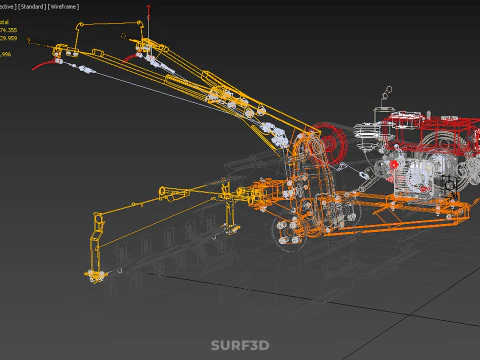Open the partially visible Perspective viewport label menu
Viewport: 480px width, 360px height.
8,7
